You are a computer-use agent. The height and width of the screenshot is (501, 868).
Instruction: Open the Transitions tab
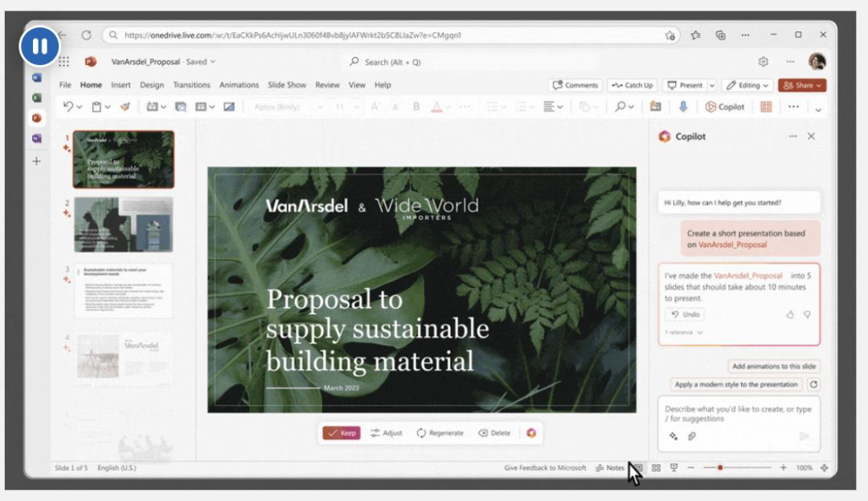pyautogui.click(x=191, y=85)
